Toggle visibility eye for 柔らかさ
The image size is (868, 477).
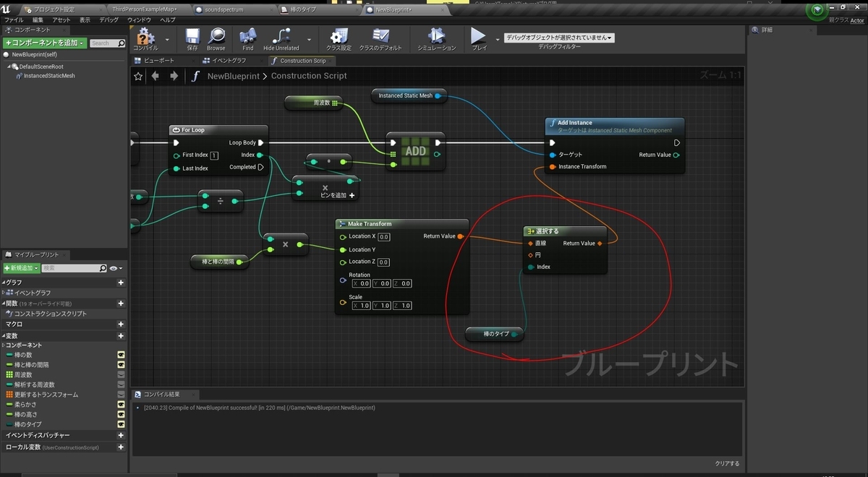pos(121,404)
